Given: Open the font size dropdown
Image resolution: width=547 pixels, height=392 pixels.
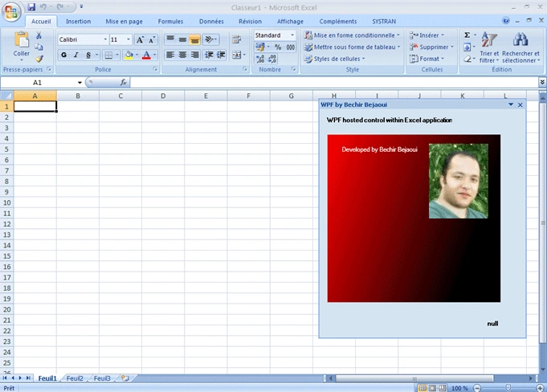Looking at the screenshot, I should 128,39.
